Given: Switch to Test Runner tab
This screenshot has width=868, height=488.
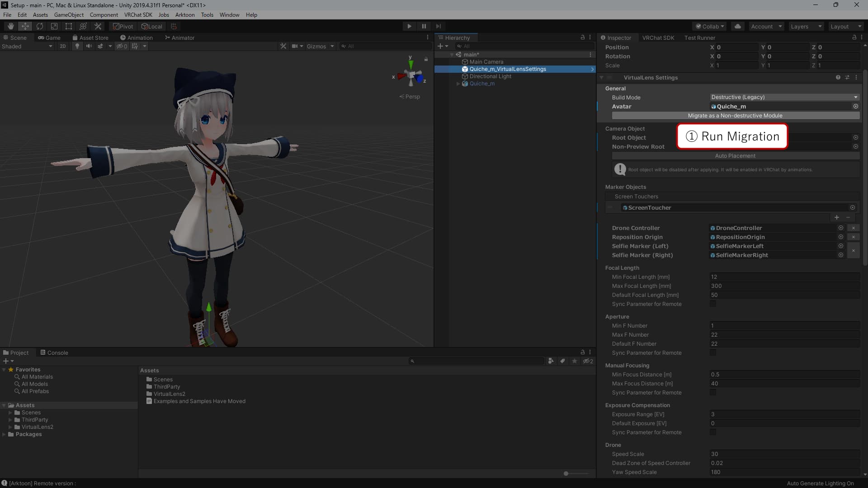Looking at the screenshot, I should (x=699, y=38).
